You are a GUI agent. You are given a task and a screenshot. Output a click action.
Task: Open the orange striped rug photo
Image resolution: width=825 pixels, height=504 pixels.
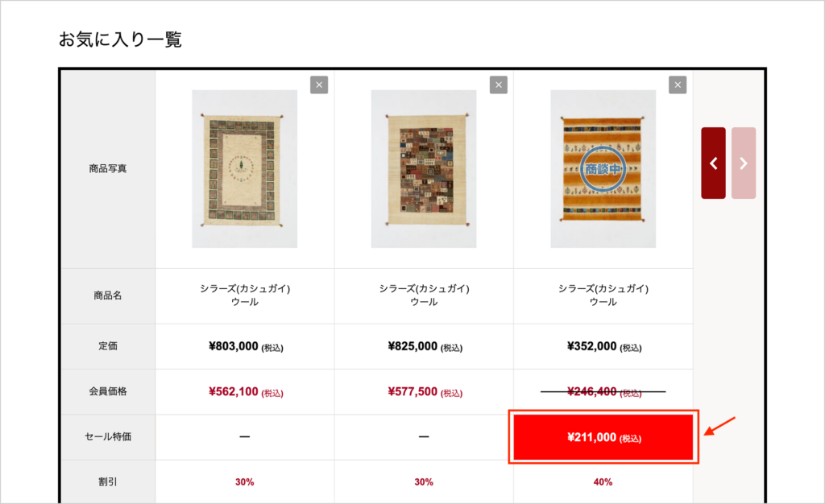pos(603,169)
